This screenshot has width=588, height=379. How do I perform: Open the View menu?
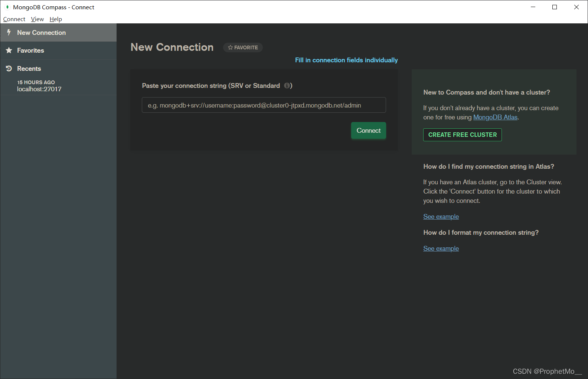37,19
